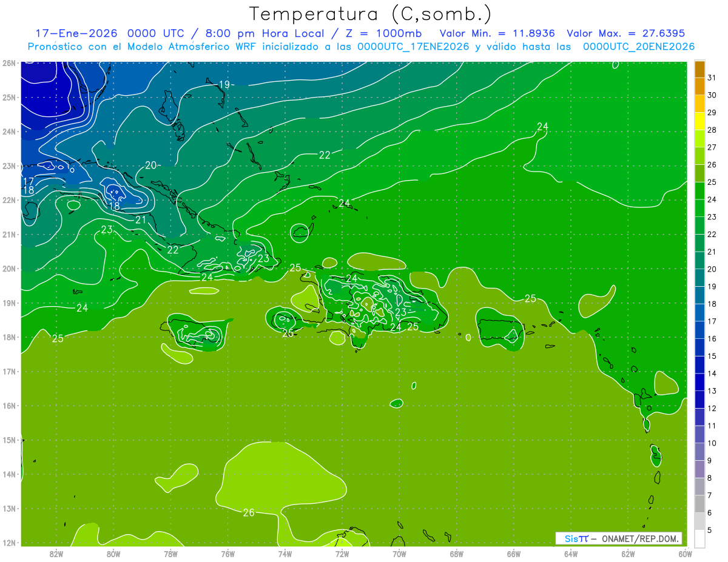Click the gray swatch between 6 and 7

[699, 504]
